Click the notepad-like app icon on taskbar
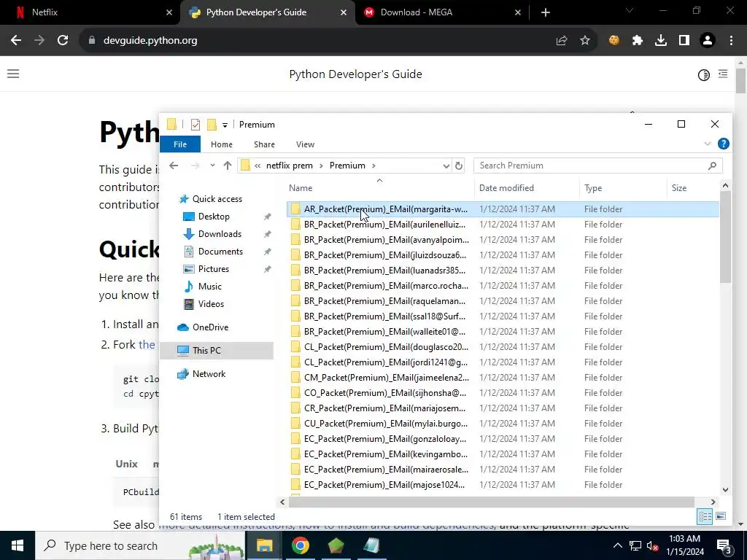The height and width of the screenshot is (560, 747). (371, 545)
